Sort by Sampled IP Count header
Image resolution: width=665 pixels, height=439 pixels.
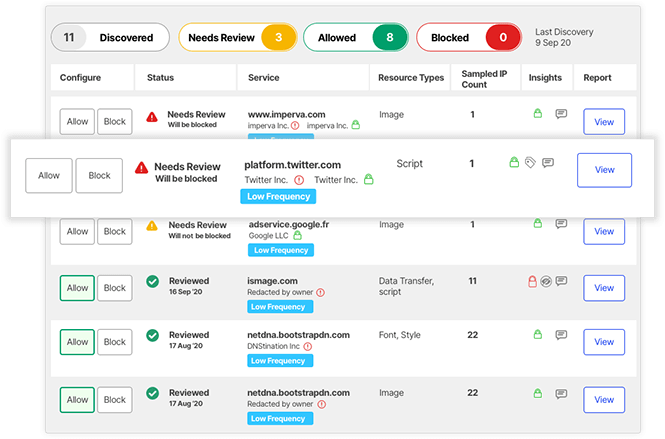(x=484, y=79)
